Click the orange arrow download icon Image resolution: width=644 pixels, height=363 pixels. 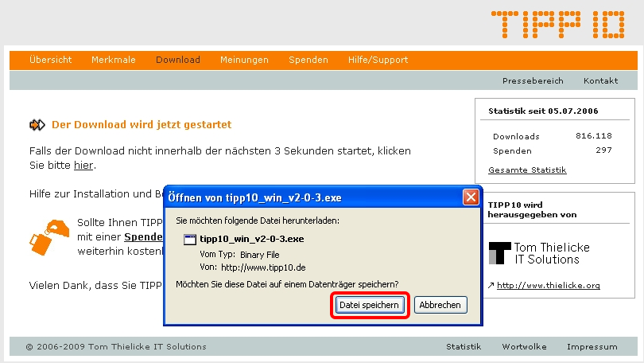pos(37,125)
